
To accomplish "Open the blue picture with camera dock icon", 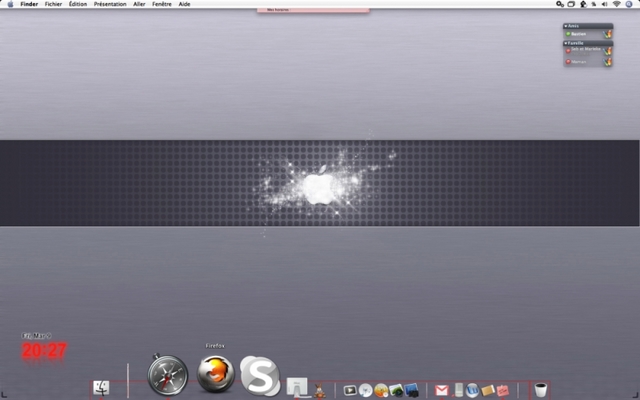I will point(411,390).
